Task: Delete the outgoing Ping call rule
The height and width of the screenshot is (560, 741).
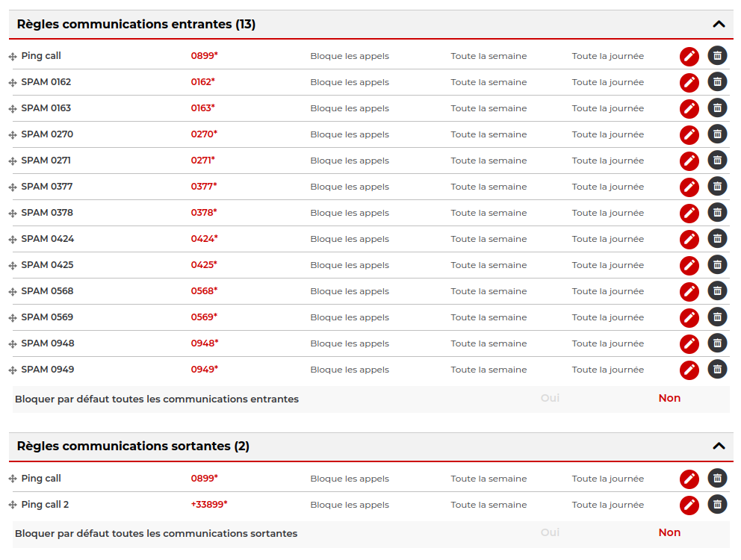Action: pos(717,479)
